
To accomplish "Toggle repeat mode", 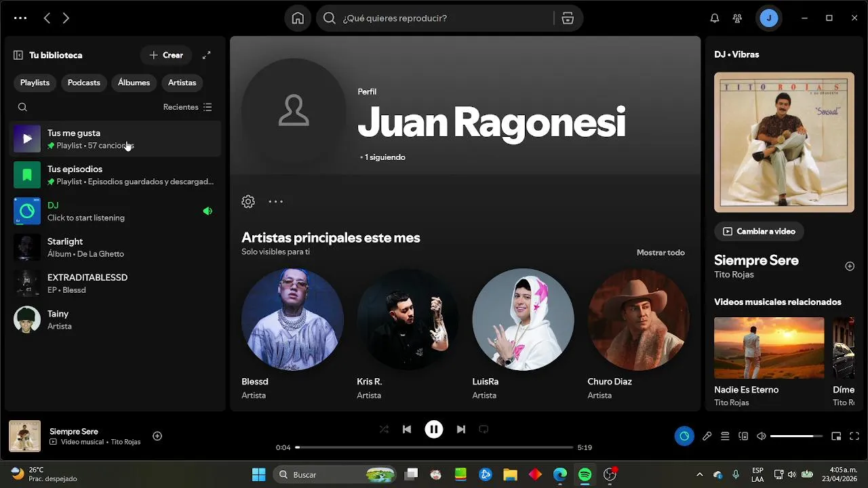I will click(x=484, y=429).
